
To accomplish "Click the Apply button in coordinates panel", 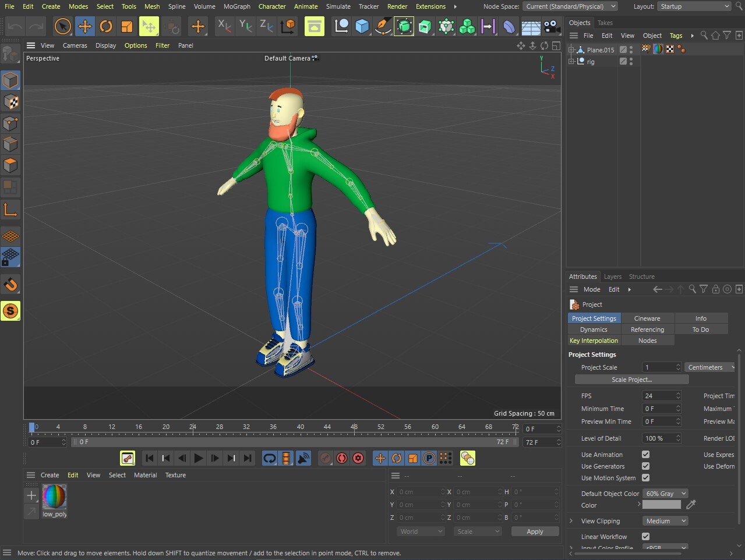I will click(x=534, y=531).
